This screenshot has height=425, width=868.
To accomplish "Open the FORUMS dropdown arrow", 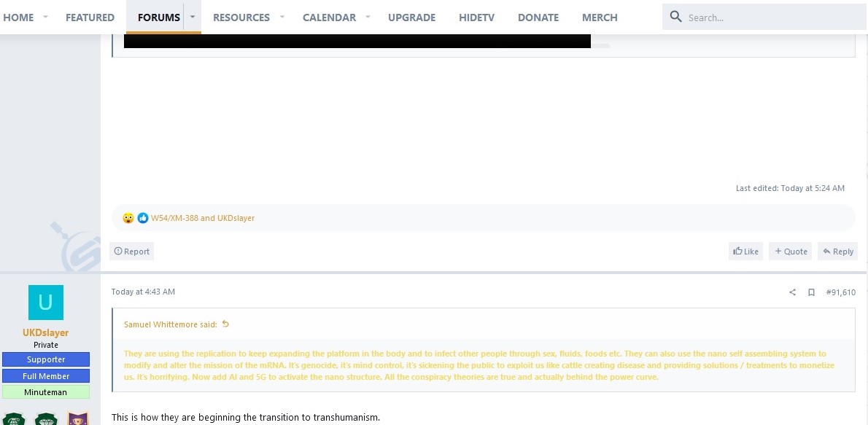I will click(x=193, y=17).
